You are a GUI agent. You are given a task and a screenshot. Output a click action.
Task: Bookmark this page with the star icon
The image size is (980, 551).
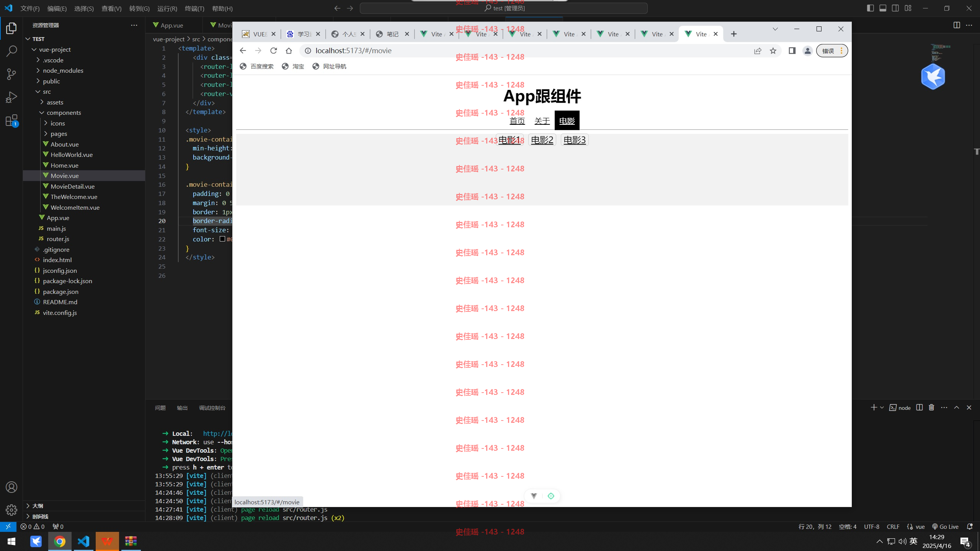773,51
